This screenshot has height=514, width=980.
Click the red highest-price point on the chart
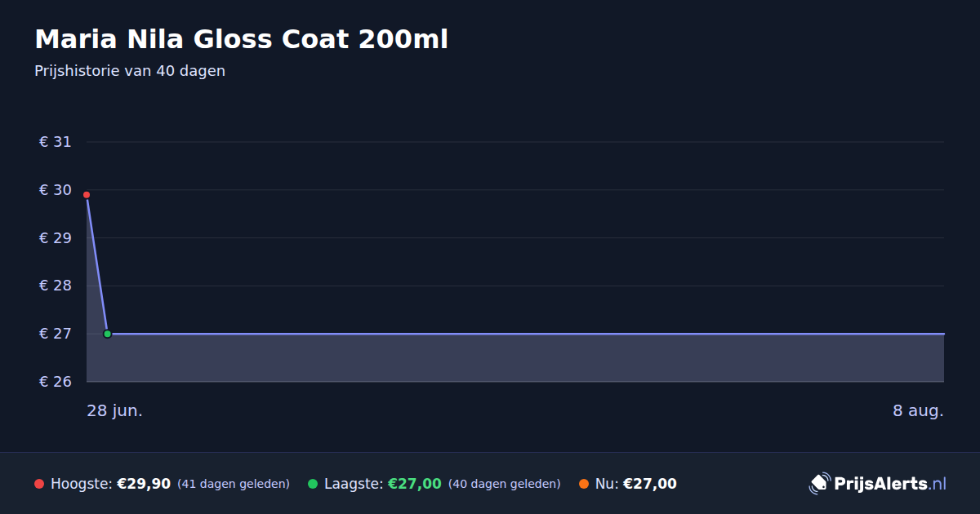click(87, 195)
